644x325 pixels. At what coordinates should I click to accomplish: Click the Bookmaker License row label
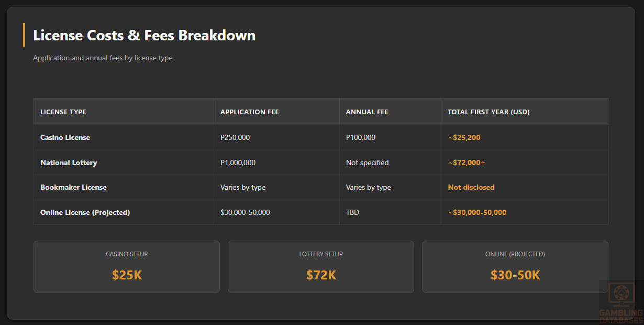[x=73, y=187]
